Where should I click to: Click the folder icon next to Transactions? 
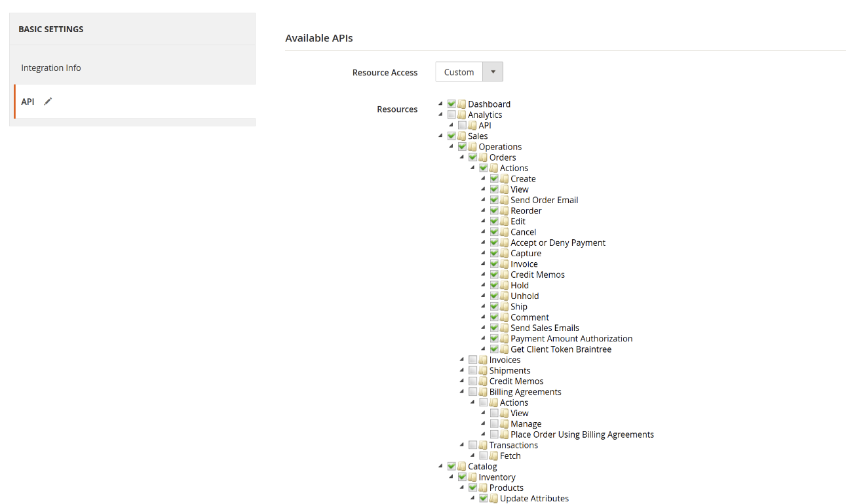tap(483, 445)
